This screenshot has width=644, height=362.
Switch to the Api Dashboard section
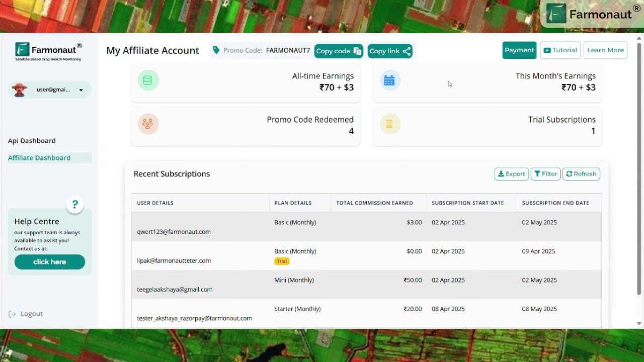(x=32, y=140)
